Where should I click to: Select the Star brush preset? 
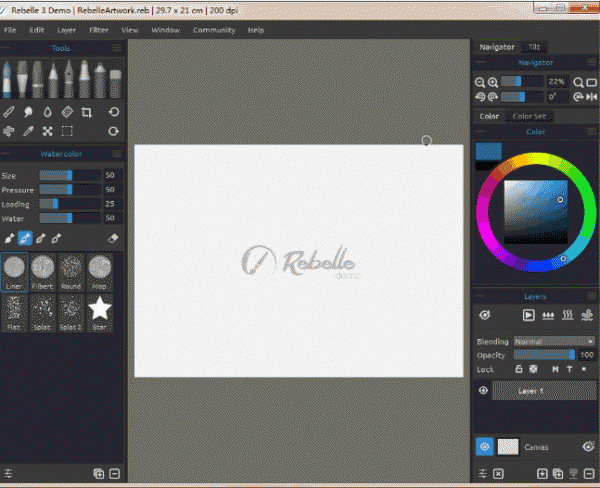[x=100, y=312]
